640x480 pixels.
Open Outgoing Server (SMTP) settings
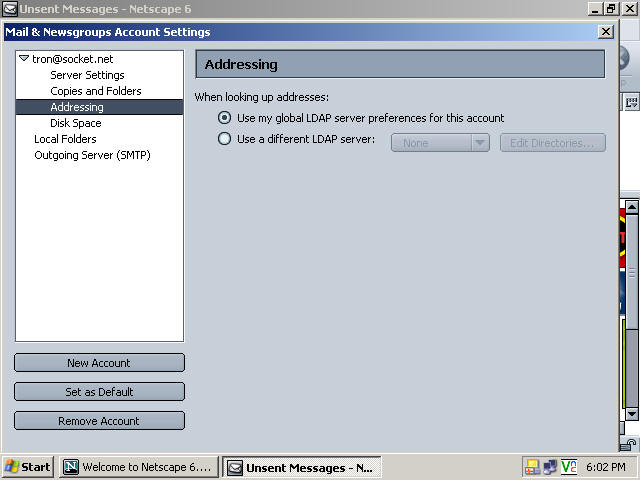[x=93, y=155]
